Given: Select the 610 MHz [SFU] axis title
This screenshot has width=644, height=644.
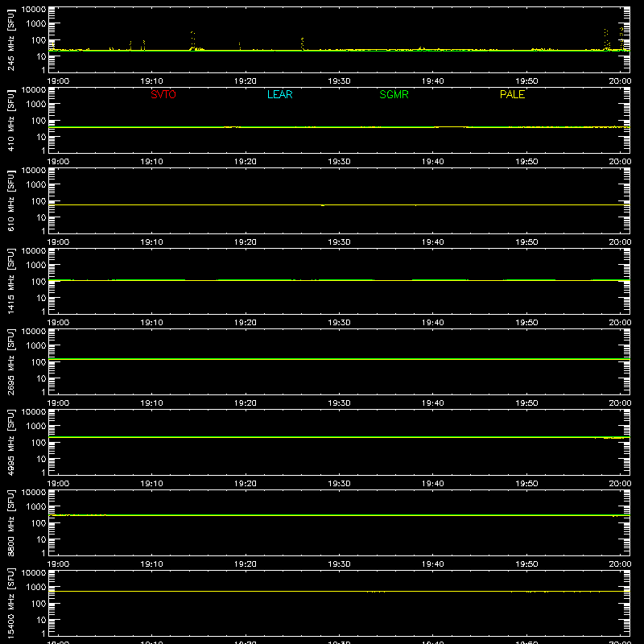Looking at the screenshot, I should coord(10,200).
